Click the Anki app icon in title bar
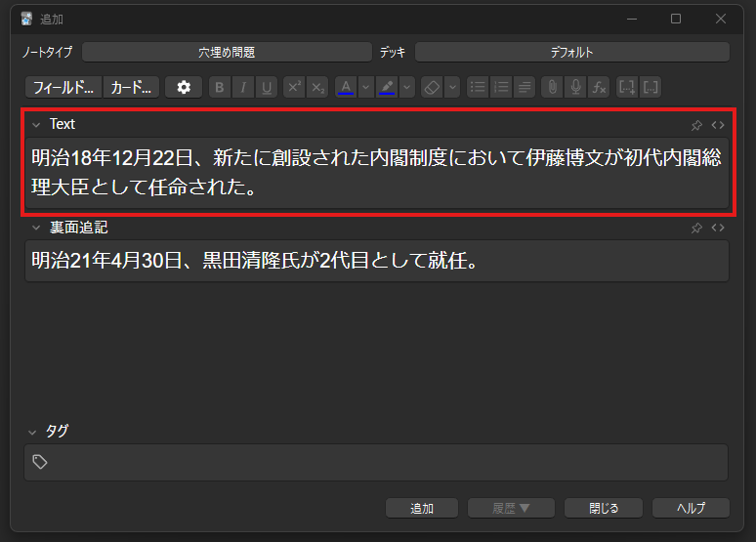 [26, 19]
